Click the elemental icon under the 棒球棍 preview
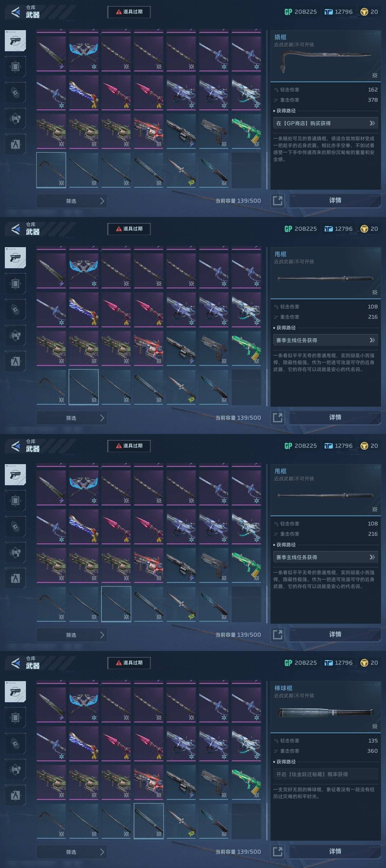This screenshot has width=386, height=868. (375, 726)
